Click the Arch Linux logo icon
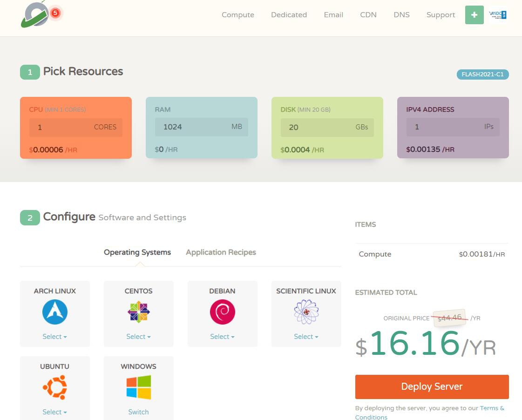The image size is (522, 420). tap(55, 312)
